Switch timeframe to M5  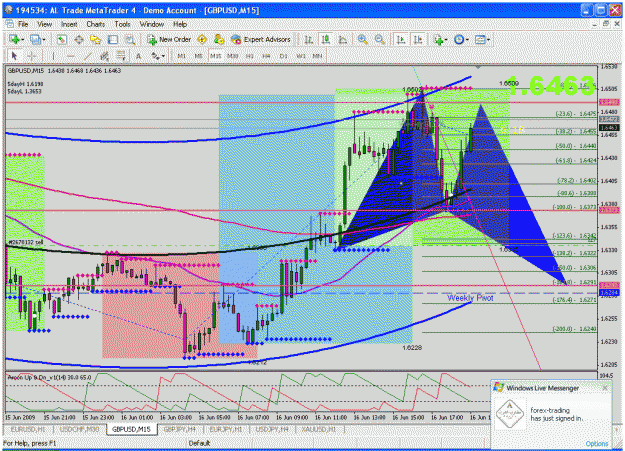tap(199, 56)
